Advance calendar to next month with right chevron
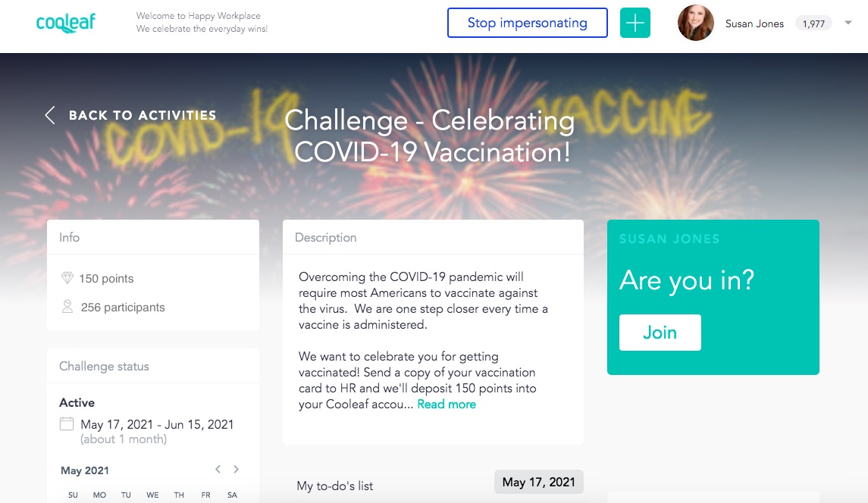The width and height of the screenshot is (868, 503). click(236, 469)
